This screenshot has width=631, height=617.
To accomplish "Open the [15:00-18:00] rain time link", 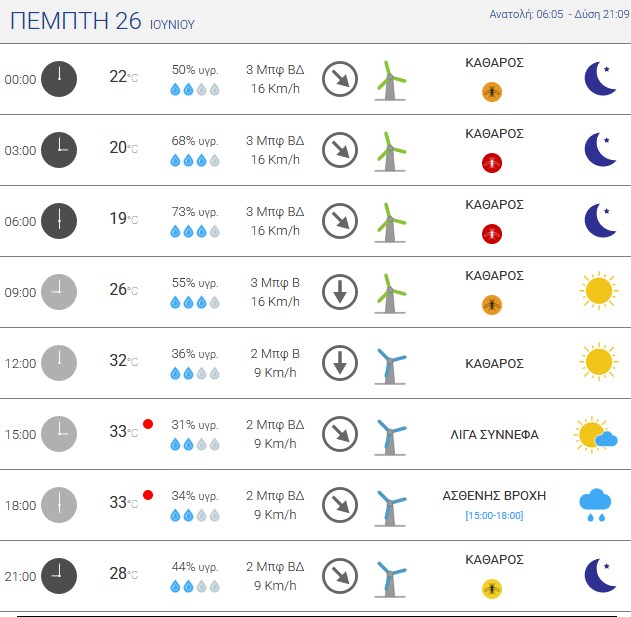I will pos(494,516).
